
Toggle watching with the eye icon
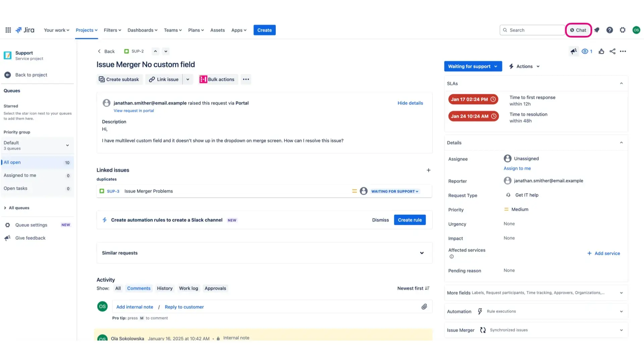click(585, 51)
